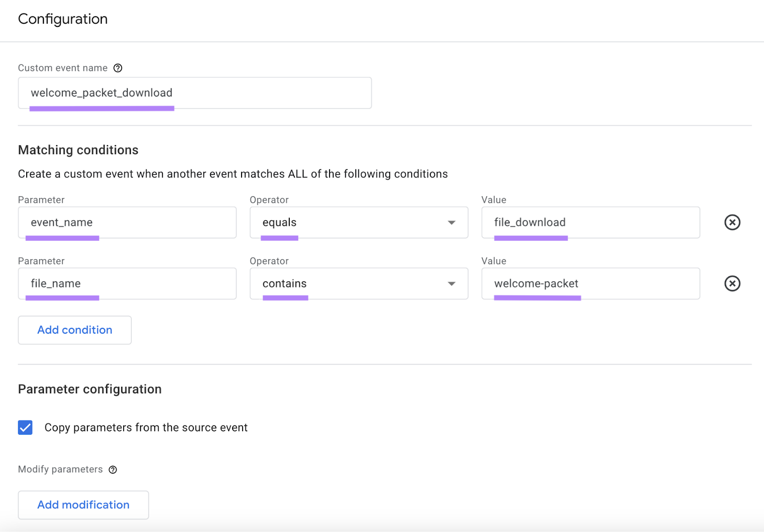This screenshot has height=532, width=764.
Task: Click the Copy parameters from the source event label
Action: click(146, 428)
